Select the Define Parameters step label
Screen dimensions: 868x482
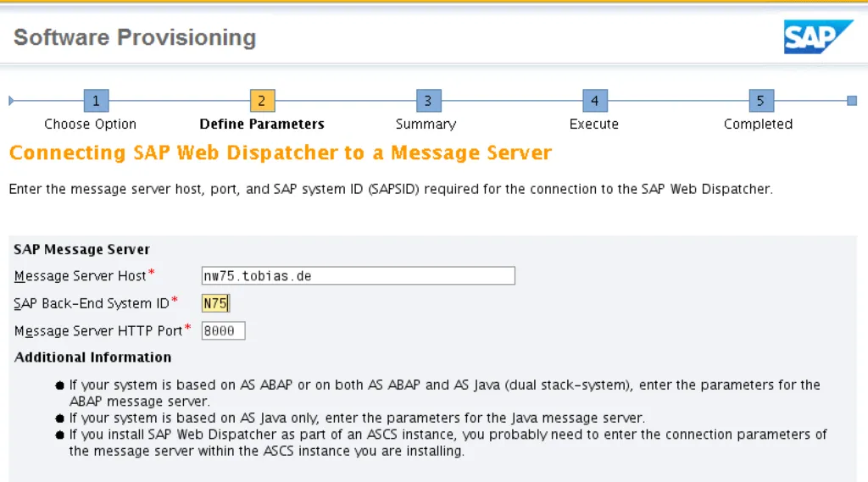click(x=262, y=124)
